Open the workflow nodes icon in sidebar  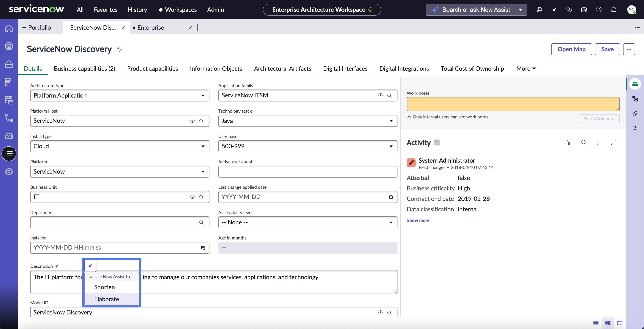point(9,118)
